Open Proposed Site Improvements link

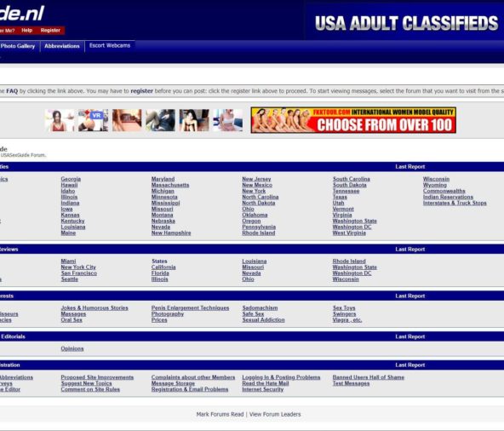(97, 377)
